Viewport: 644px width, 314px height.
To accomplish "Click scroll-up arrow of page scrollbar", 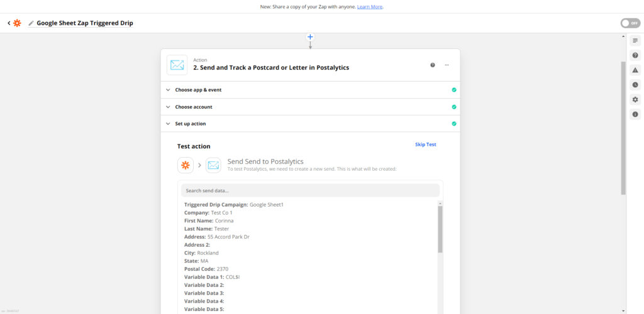I will (x=623, y=37).
